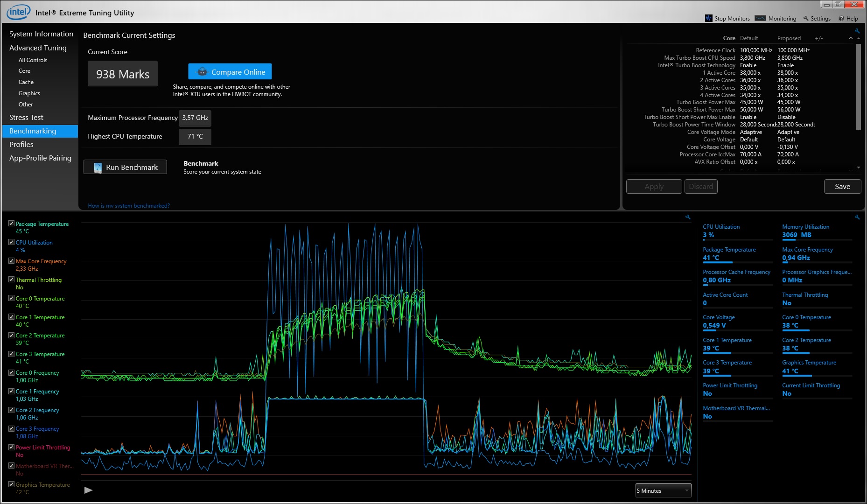
Task: Click the Power Limit Throttling tile
Action: [737, 390]
